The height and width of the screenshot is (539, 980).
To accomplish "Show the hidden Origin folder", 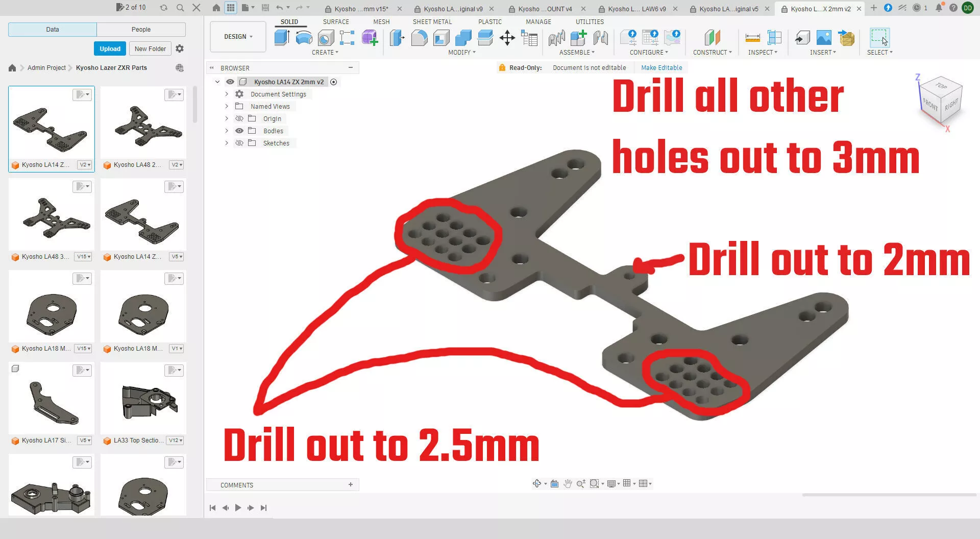I will [x=239, y=118].
